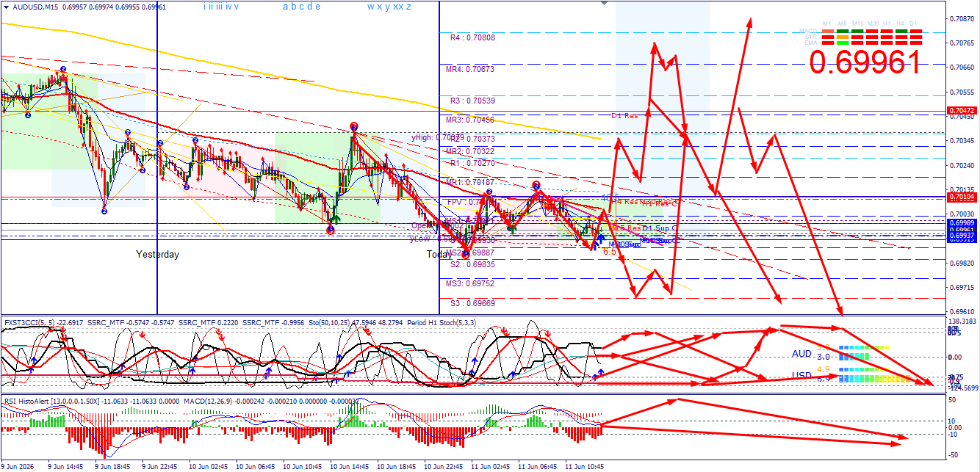Click the red 0.70472 price tag on axis
Screen dimensions: 980x472
[x=962, y=112]
